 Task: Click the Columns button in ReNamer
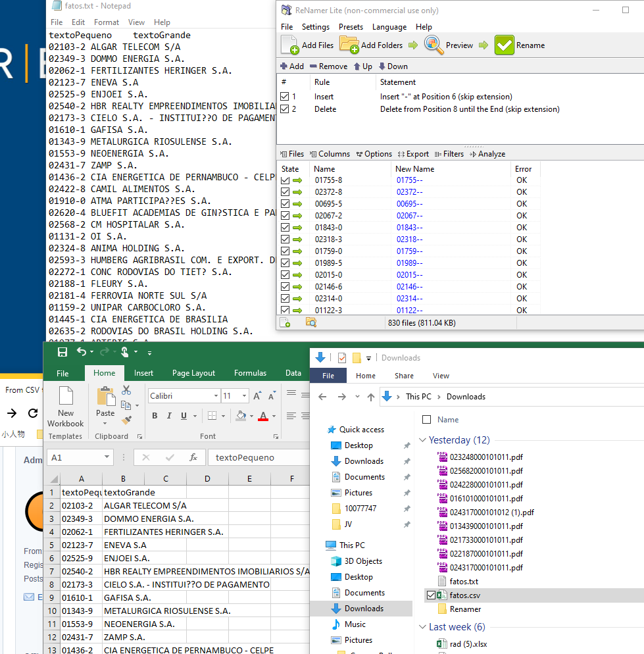[x=330, y=154]
